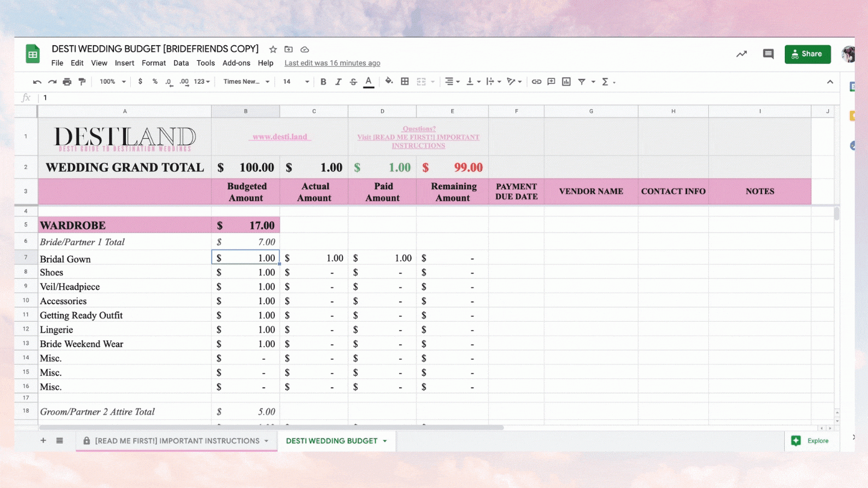
Task: Click the insert link icon
Action: (536, 82)
